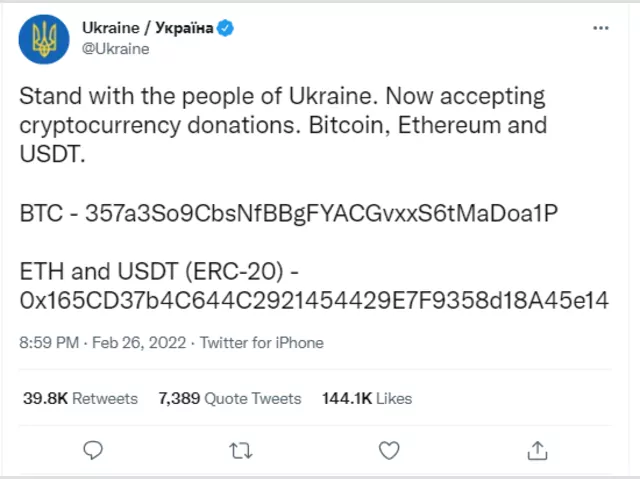Click the Feb 26, 2022 date

[139, 343]
